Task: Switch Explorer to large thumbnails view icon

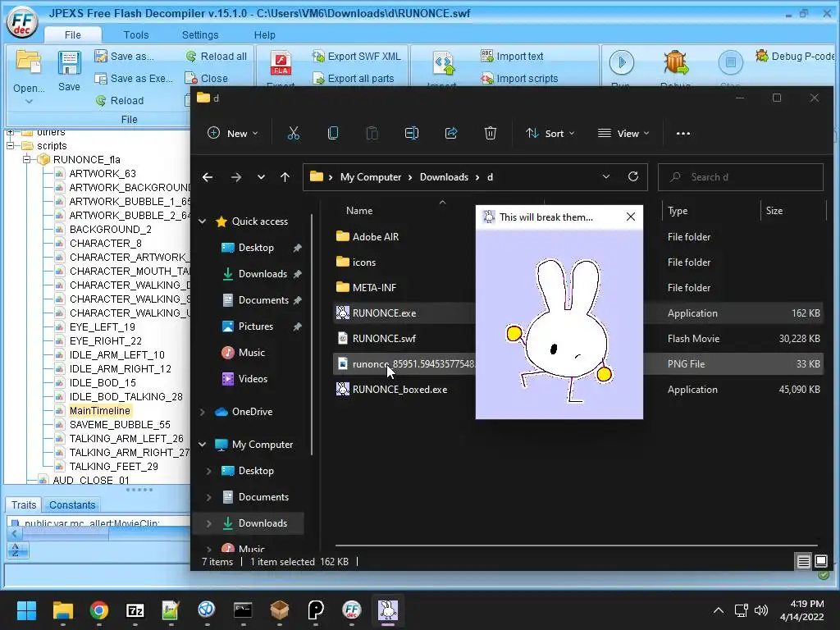Action: tap(820, 561)
